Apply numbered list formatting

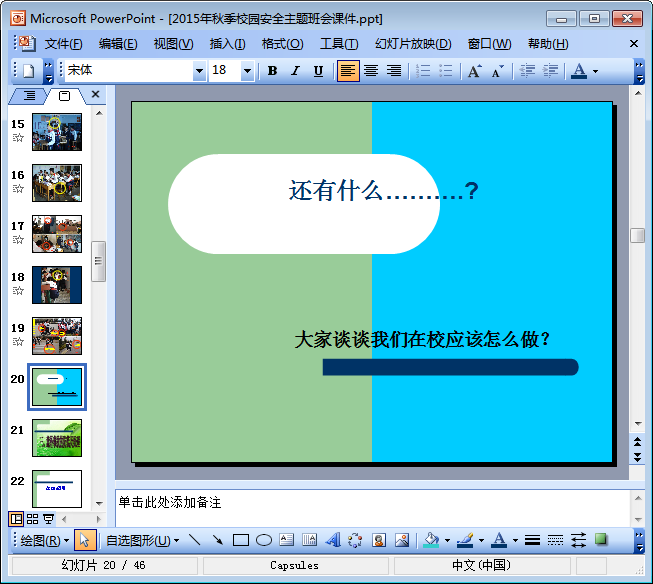(x=423, y=71)
